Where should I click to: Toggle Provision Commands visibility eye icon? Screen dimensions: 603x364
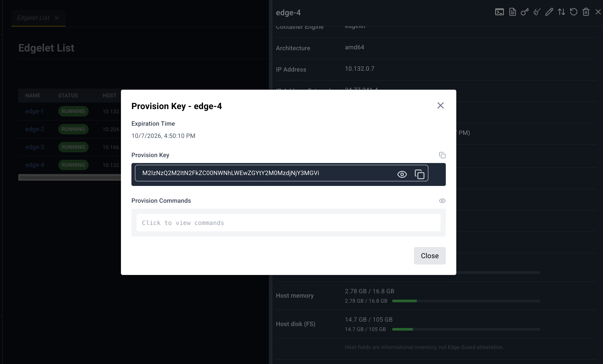[x=442, y=201]
